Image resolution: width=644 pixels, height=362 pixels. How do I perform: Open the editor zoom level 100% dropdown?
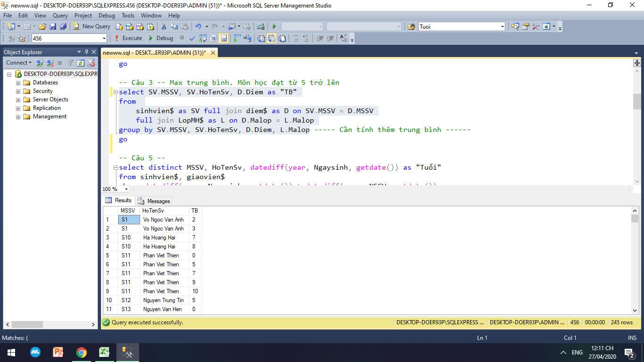126,189
